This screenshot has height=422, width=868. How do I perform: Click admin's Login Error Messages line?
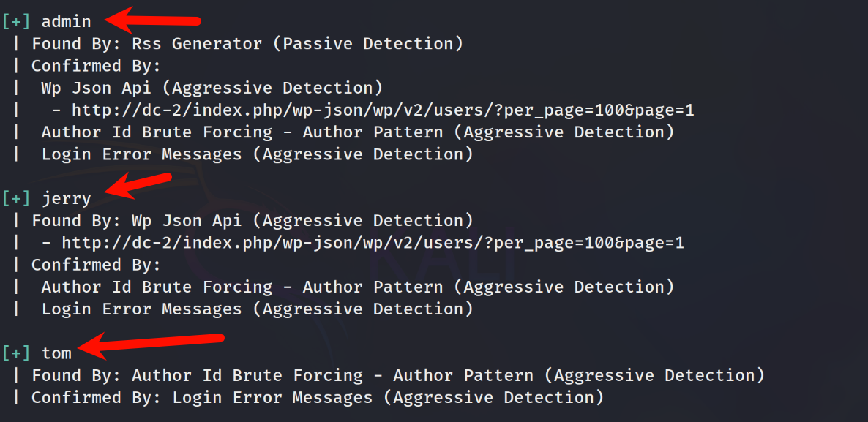pyautogui.click(x=258, y=154)
